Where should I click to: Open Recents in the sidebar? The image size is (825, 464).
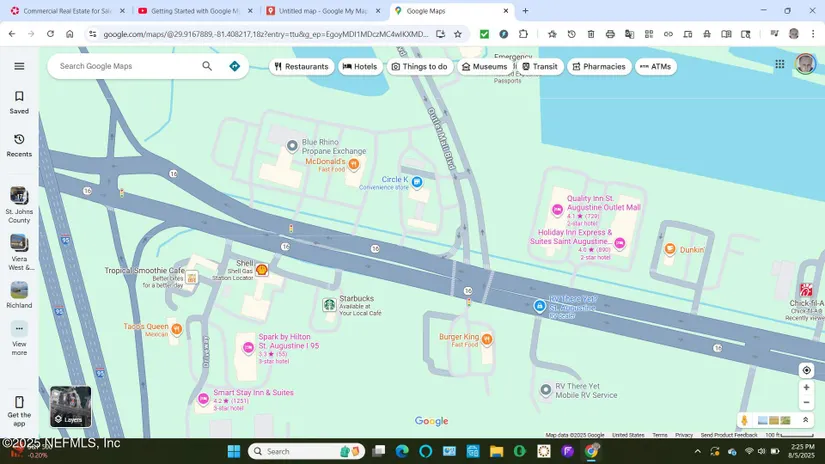coord(19,145)
